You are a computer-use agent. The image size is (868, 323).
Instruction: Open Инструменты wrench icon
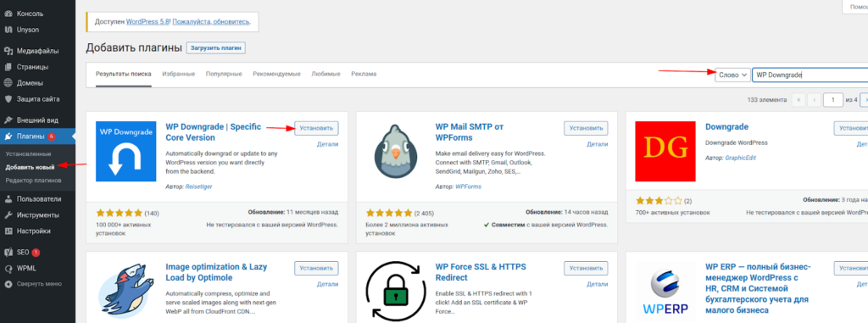[x=8, y=215]
